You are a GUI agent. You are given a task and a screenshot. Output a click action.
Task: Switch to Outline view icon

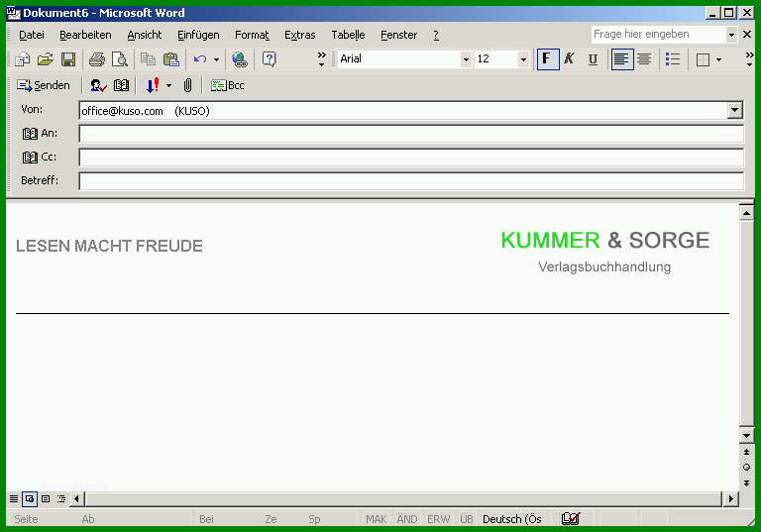click(x=61, y=499)
